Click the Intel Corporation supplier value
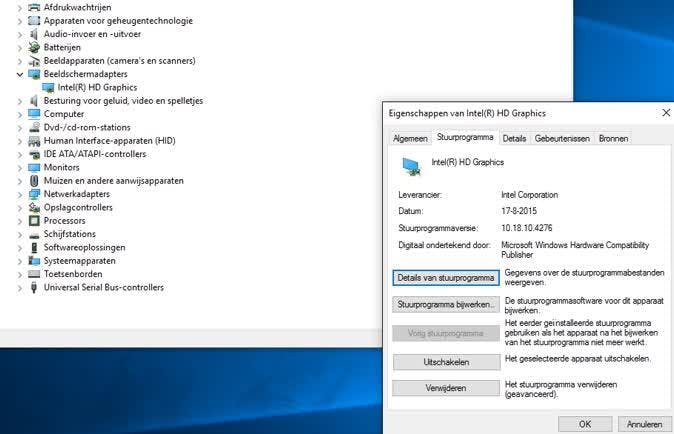 coord(530,195)
